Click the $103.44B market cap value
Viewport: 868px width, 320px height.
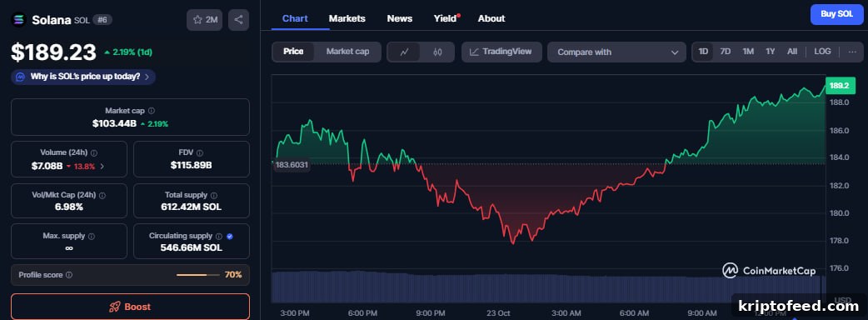[x=114, y=123]
